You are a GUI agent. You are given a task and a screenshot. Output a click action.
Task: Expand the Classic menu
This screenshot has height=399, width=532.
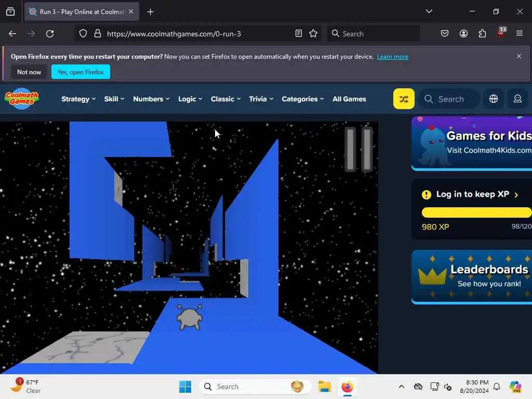pos(225,99)
